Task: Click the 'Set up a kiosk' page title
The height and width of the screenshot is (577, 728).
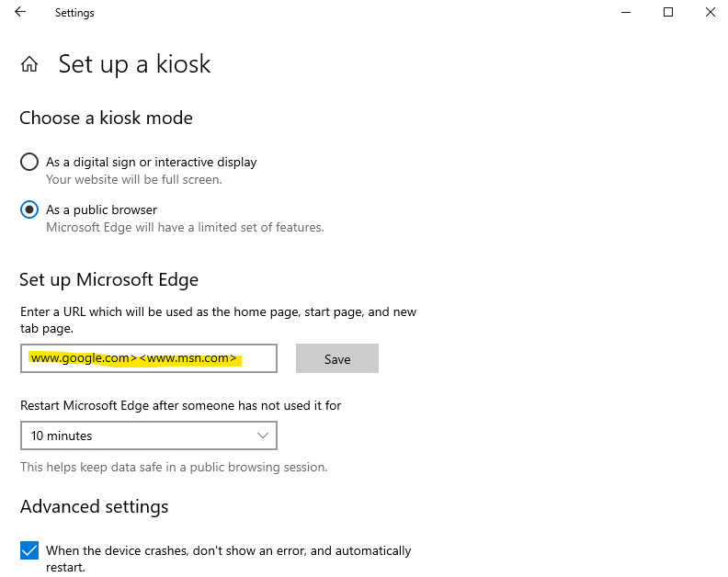Action: coord(134,64)
